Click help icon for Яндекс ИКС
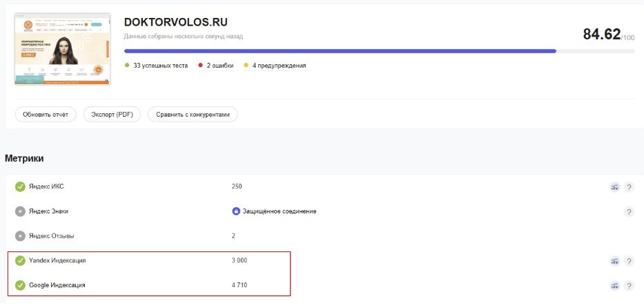This screenshot has height=308, width=644. pyautogui.click(x=629, y=186)
